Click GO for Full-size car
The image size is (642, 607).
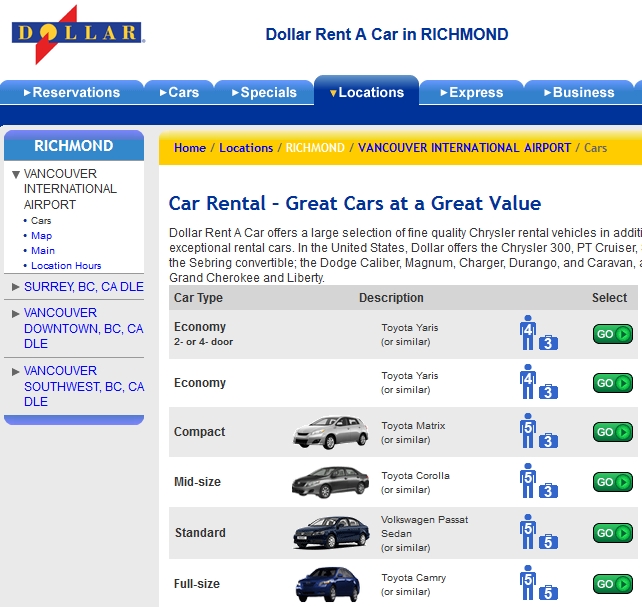click(x=613, y=584)
